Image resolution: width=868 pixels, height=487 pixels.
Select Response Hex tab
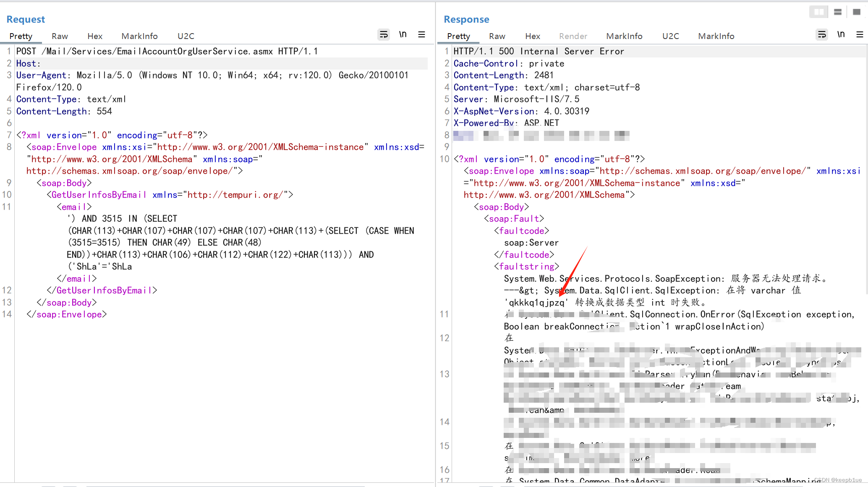[x=533, y=36]
